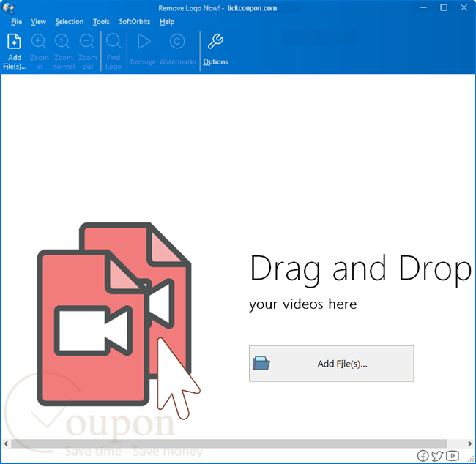
Task: Click the Zoom in toolbar icon
Action: (x=39, y=42)
